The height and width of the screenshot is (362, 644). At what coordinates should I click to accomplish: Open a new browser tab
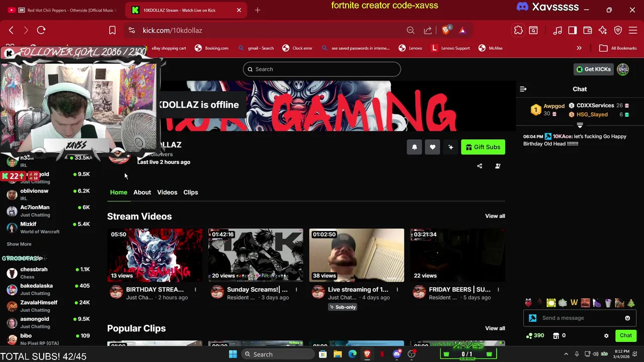click(x=258, y=10)
